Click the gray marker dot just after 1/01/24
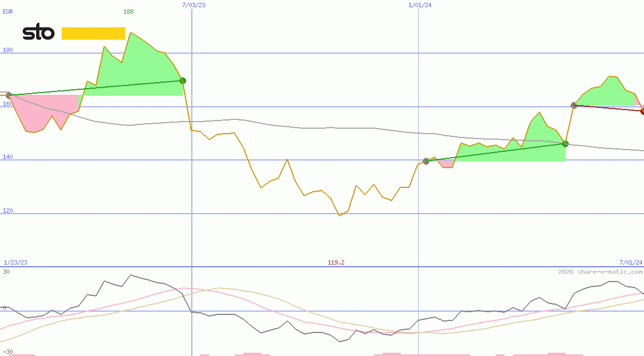 426,161
